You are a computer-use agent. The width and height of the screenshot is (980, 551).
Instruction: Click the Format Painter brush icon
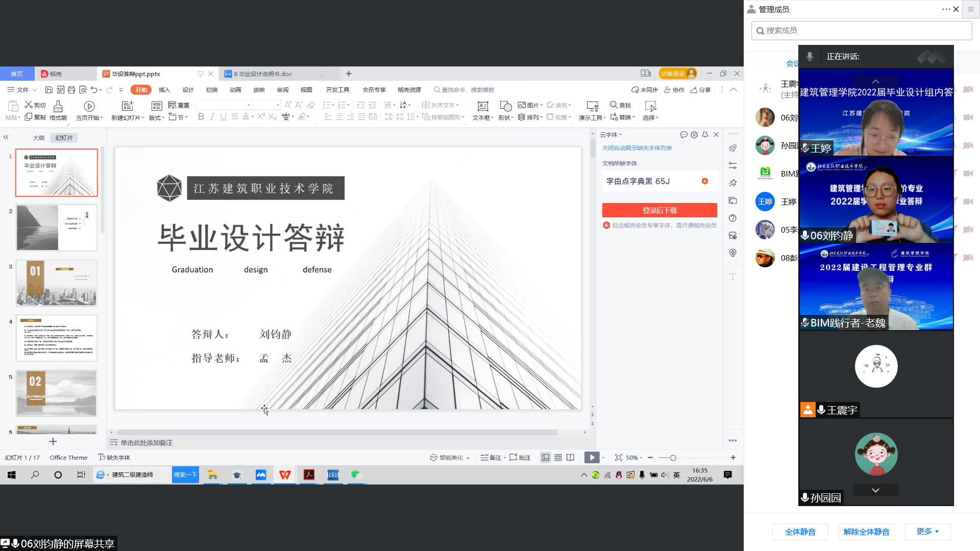[x=58, y=106]
